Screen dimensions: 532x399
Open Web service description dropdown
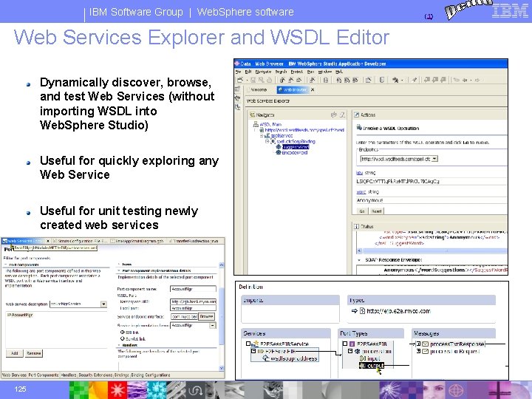tap(103, 304)
